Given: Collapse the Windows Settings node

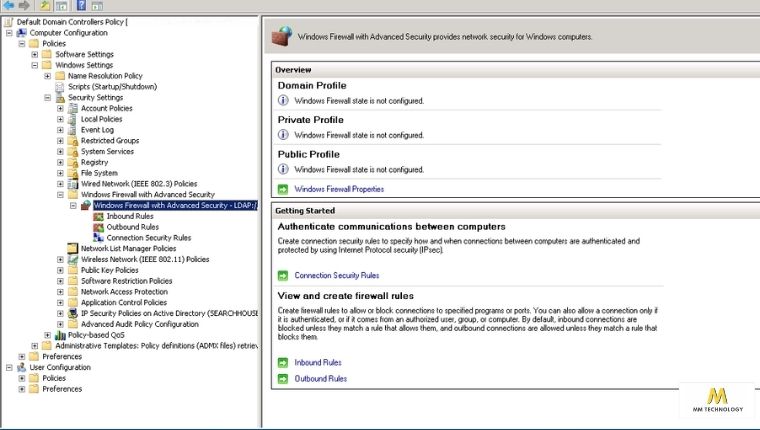Looking at the screenshot, I should coord(34,65).
